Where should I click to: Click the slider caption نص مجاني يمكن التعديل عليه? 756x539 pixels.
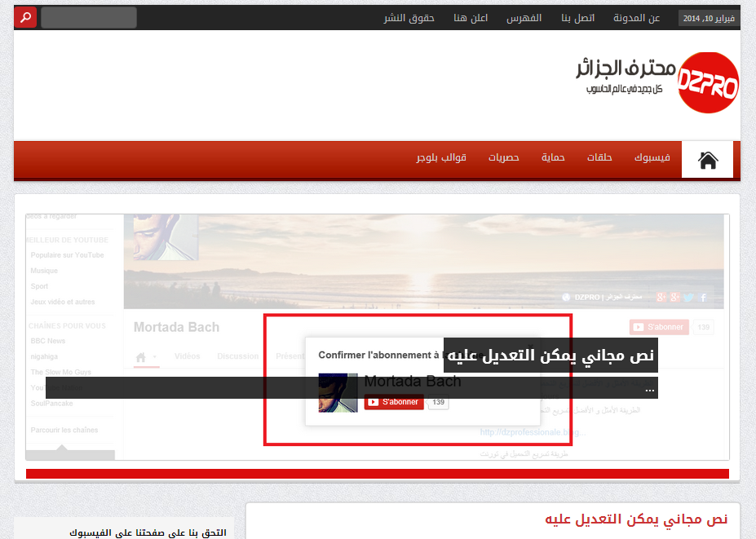pyautogui.click(x=550, y=356)
